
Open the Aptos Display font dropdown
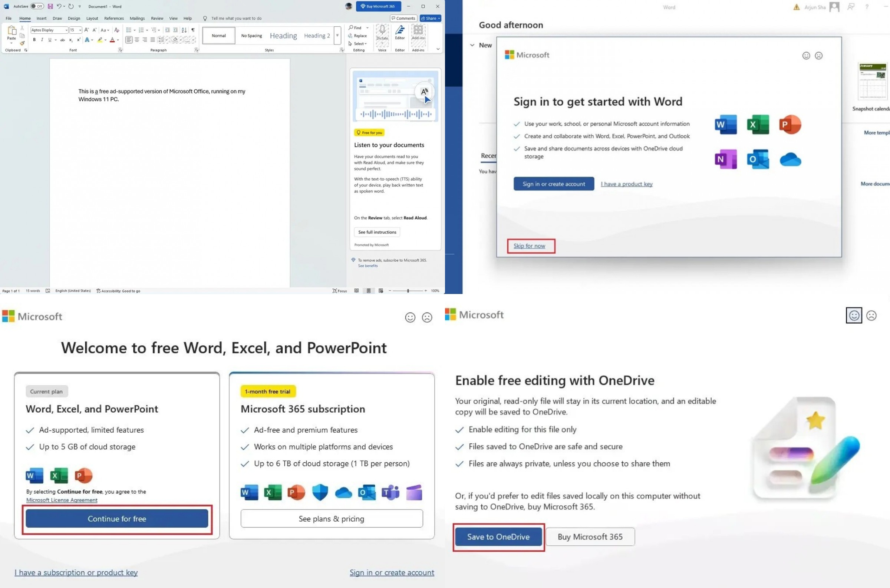66,30
